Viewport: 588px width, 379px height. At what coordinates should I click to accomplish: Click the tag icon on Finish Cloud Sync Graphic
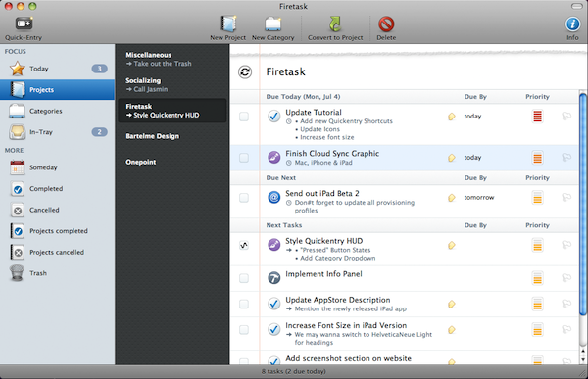pyautogui.click(x=452, y=158)
